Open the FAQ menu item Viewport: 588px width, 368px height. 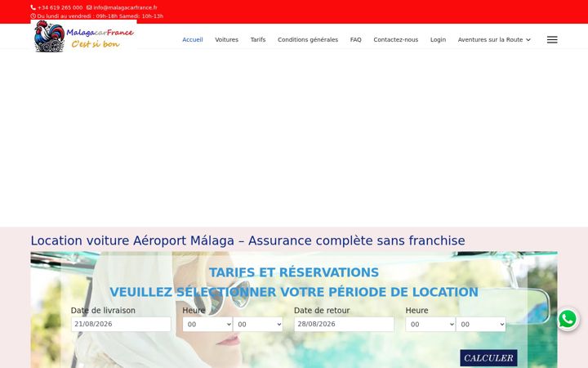[356, 40]
